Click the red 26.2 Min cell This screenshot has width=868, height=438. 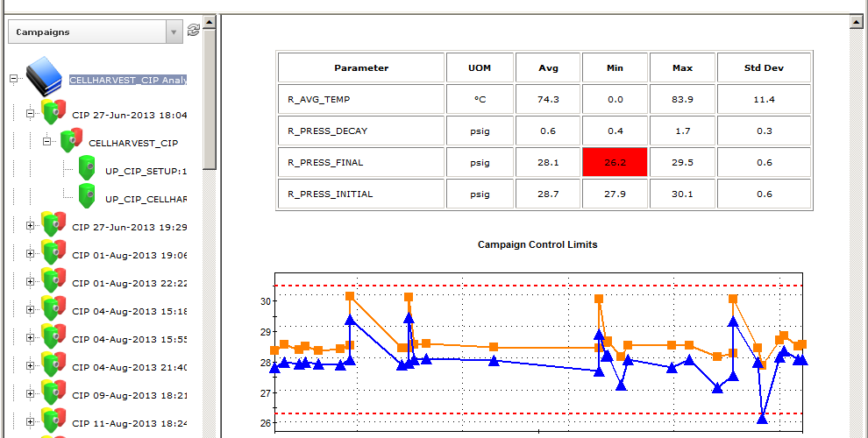[615, 162]
